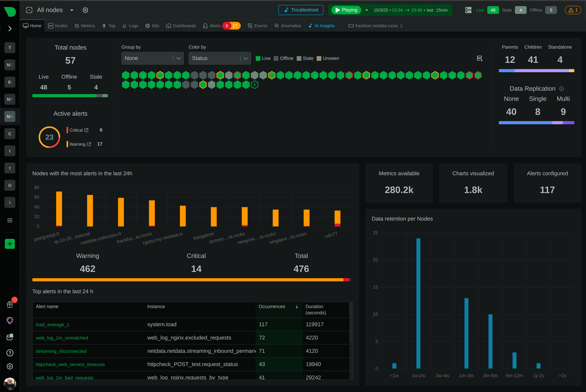586x392 pixels.
Task: Expand the All nodes room dropdown
Action: (72, 10)
